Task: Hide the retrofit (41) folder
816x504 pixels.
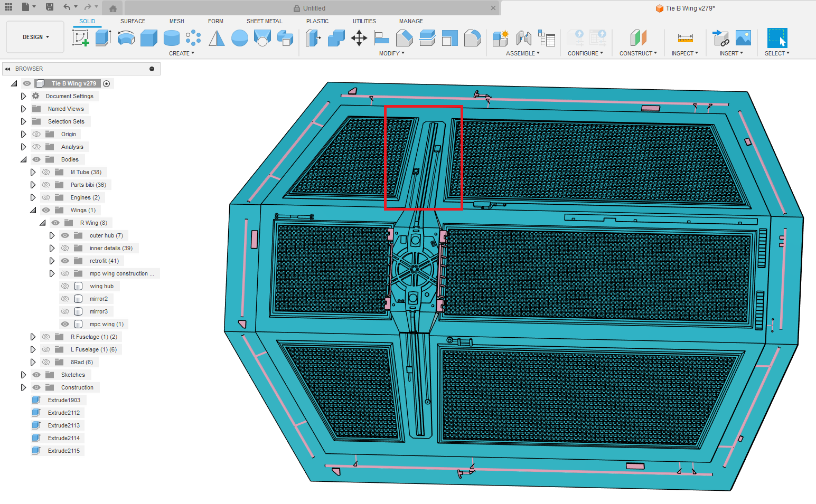Action: tap(65, 261)
